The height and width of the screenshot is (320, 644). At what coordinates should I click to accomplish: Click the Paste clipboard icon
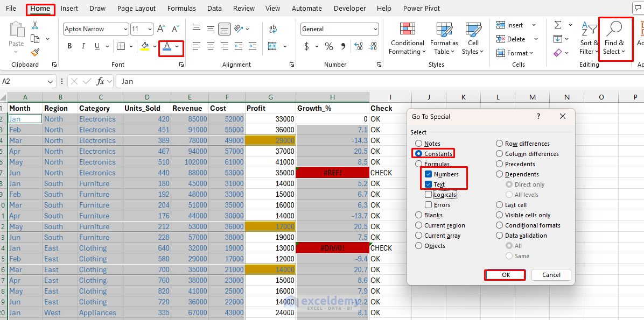17,30
